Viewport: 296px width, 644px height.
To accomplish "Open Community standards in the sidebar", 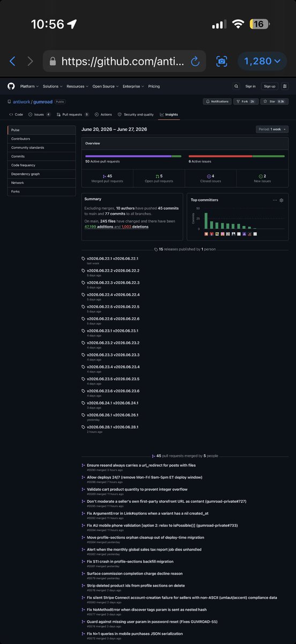I will click(42, 148).
